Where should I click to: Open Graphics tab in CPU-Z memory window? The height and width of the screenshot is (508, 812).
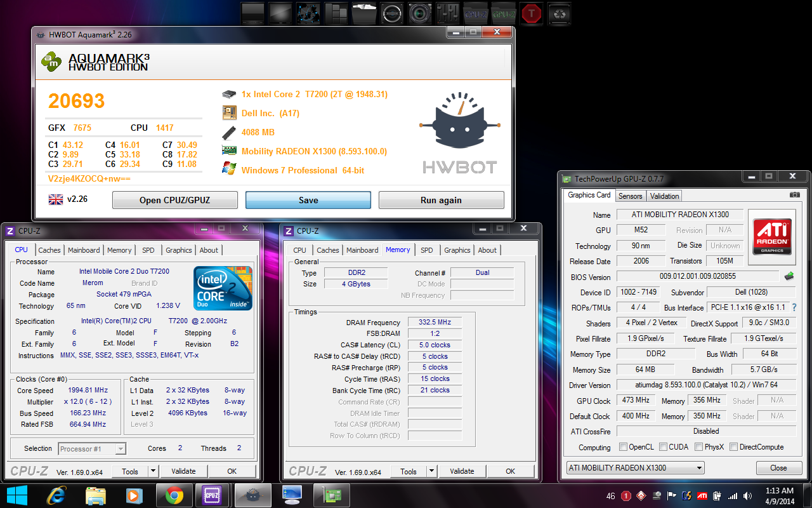457,250
